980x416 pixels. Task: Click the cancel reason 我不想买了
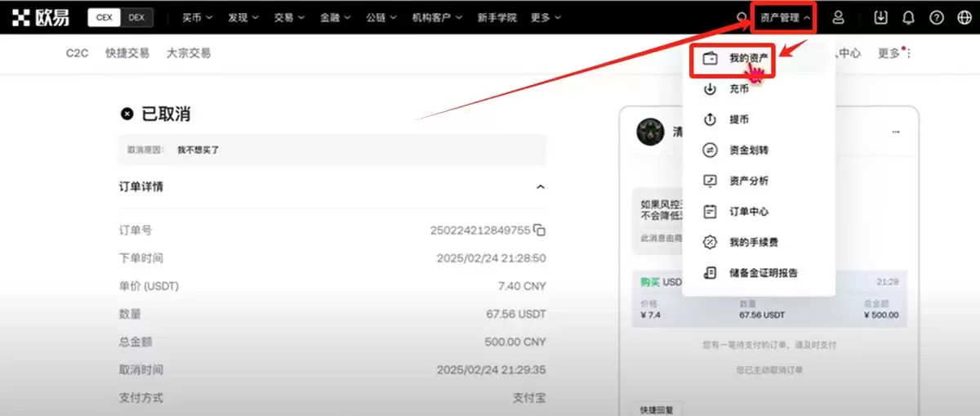pos(198,150)
